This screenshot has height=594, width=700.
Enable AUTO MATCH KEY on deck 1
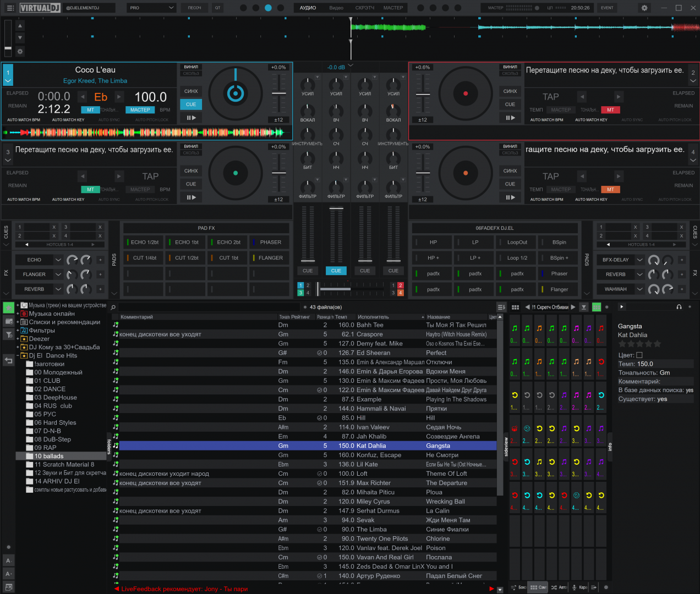click(68, 120)
